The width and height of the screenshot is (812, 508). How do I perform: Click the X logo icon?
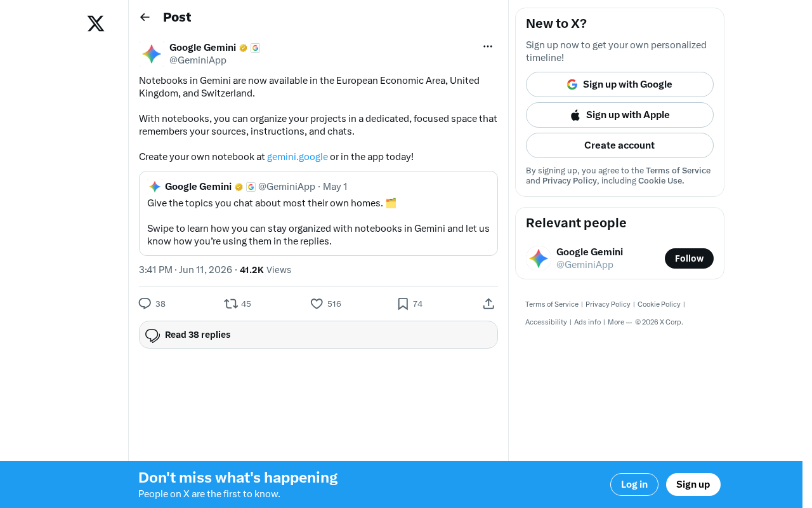[96, 24]
